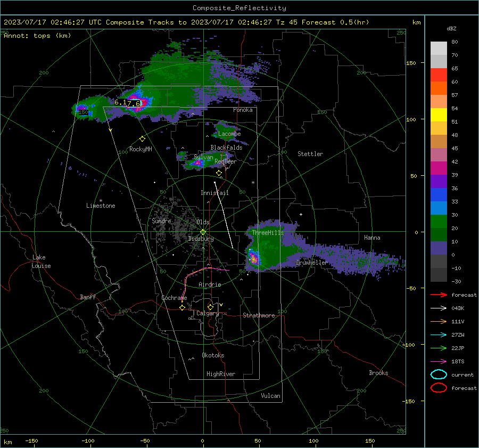Click the Limestone label
This screenshot has width=479, height=448.
pyautogui.click(x=101, y=206)
